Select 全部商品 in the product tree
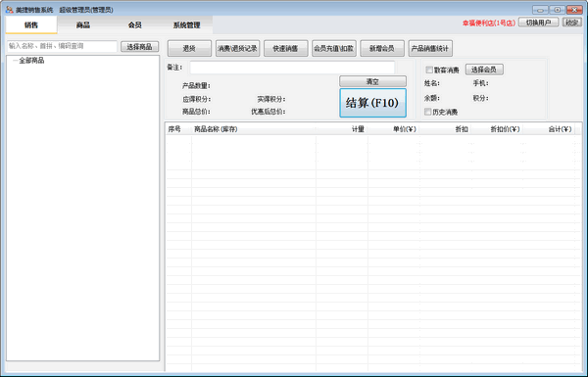This screenshot has width=588, height=377. click(31, 61)
